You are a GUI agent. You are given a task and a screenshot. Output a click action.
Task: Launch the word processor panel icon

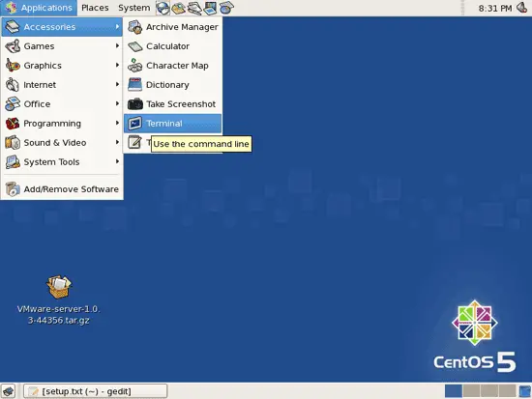tap(194, 8)
